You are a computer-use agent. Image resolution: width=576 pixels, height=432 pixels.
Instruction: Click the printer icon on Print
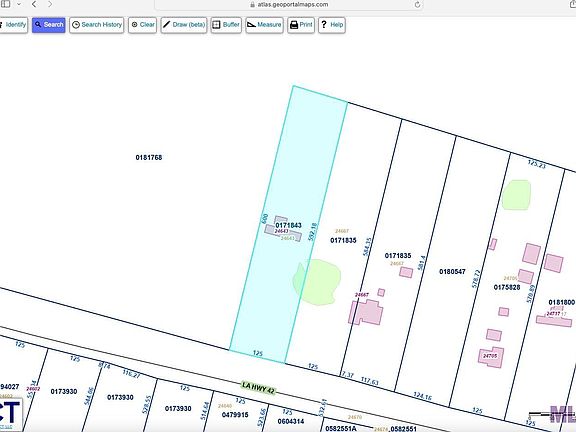click(x=294, y=25)
